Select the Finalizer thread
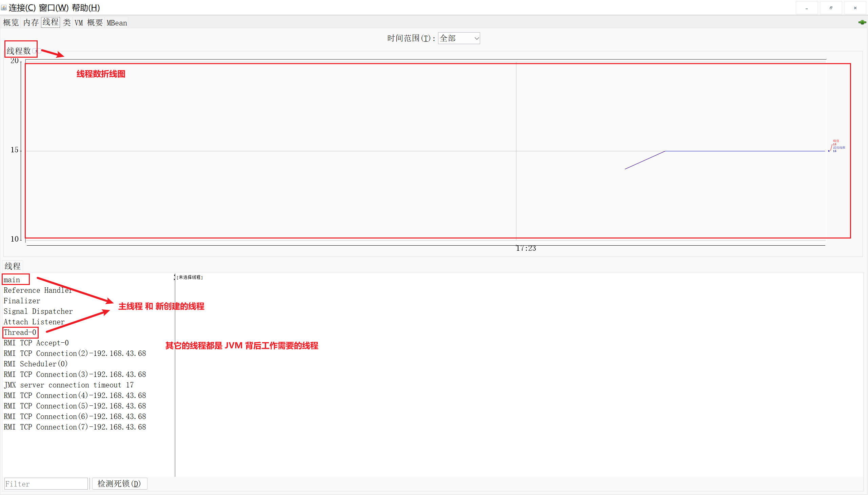The image size is (868, 495). point(22,301)
